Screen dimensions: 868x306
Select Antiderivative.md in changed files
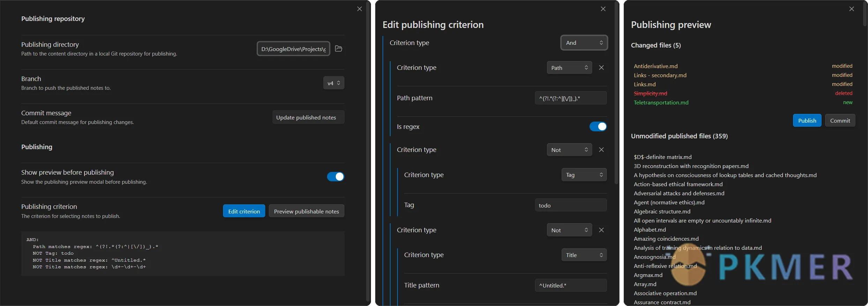pos(655,66)
